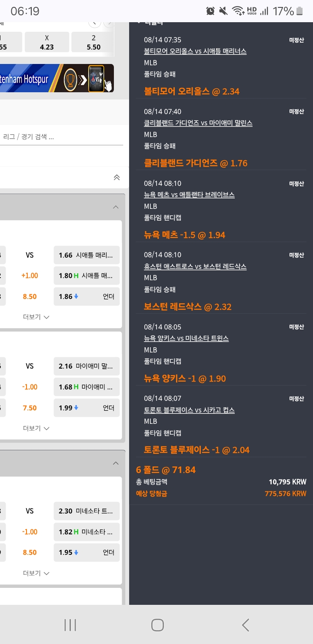Select draw odds X 4.23
The width and height of the screenshot is (313, 644).
[47, 43]
